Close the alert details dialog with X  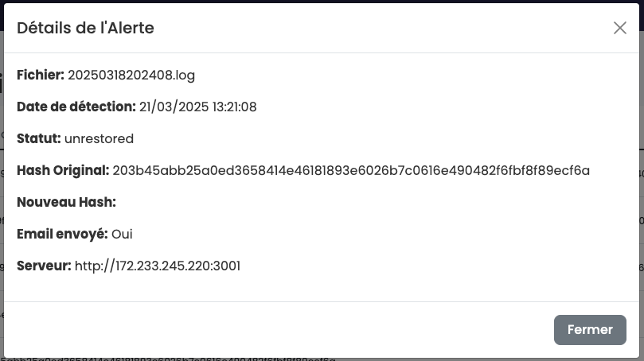[620, 28]
